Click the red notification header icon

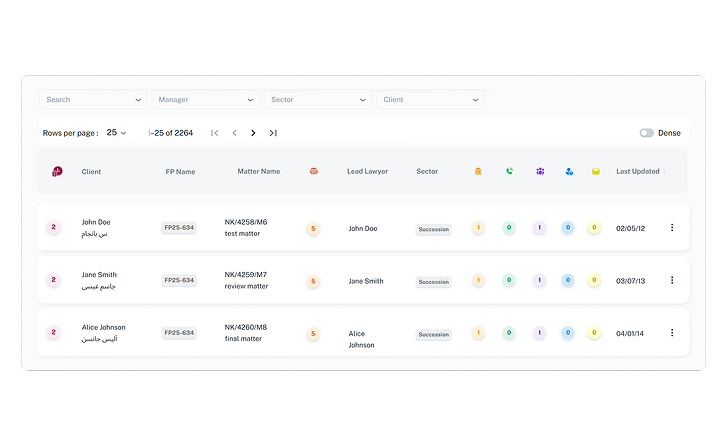tap(57, 171)
